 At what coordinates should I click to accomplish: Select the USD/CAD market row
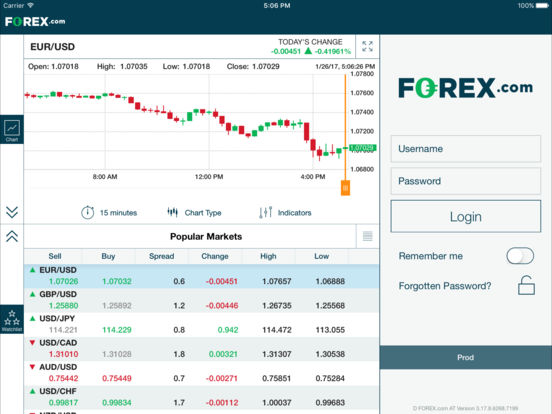click(201, 349)
